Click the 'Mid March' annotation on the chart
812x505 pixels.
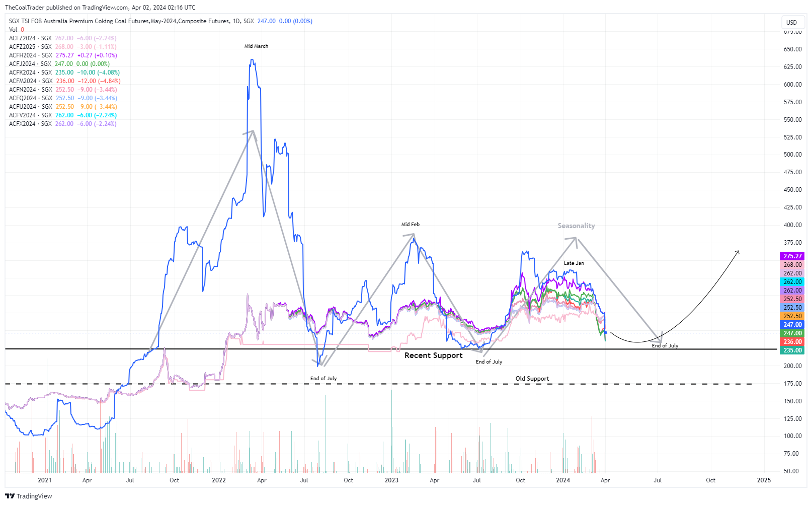[256, 46]
